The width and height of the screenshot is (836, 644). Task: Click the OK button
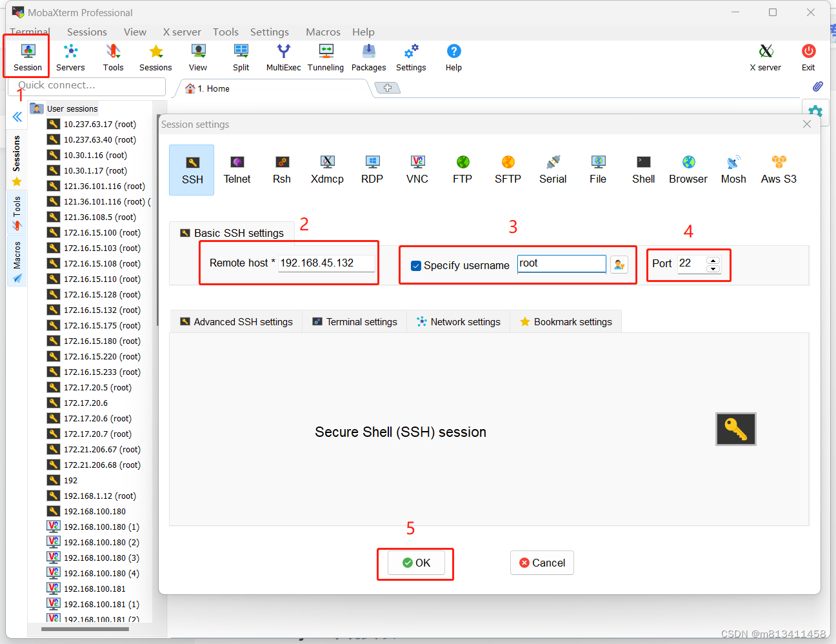click(416, 563)
